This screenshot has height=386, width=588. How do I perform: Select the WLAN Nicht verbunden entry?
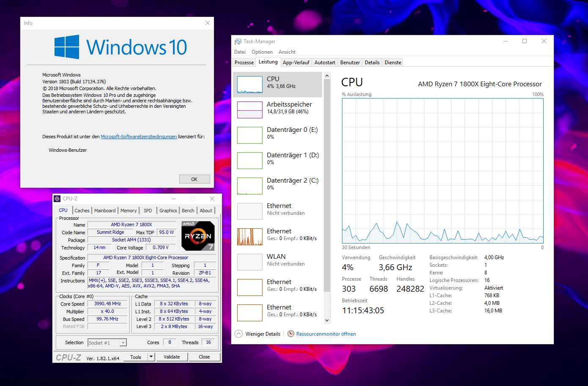[277, 262]
